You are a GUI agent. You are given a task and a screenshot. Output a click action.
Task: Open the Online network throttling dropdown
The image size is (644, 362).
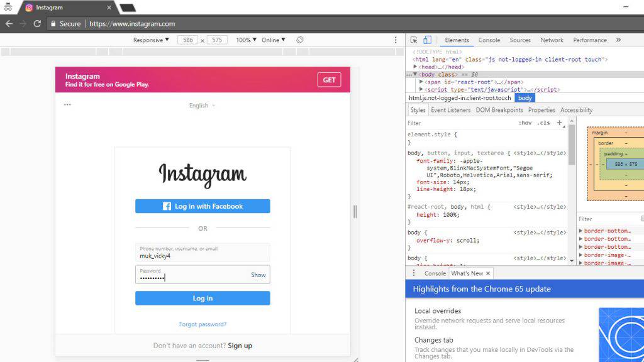273,40
